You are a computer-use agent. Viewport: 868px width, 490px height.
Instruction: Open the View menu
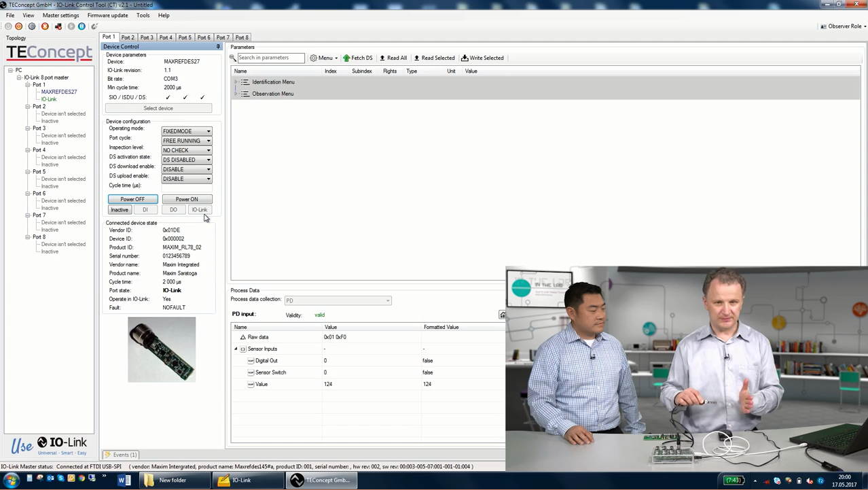(x=29, y=15)
